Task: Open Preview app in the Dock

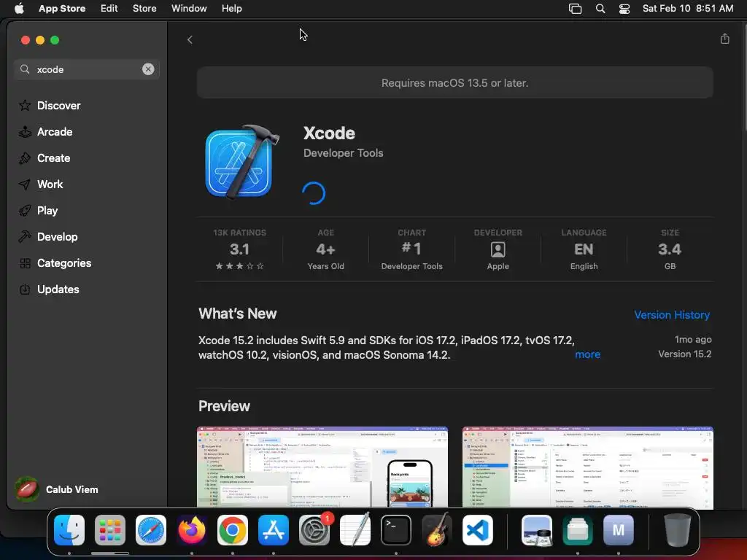Action: pos(537,530)
